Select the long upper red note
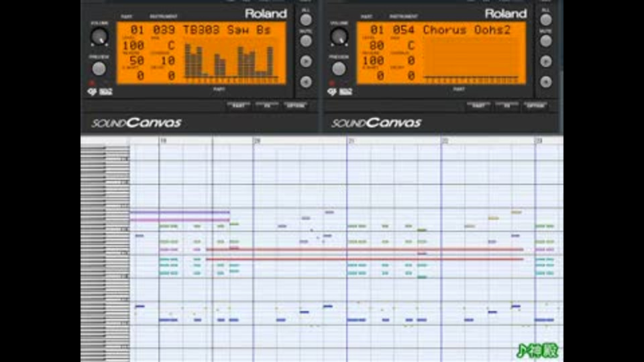This screenshot has width=644, height=362. tap(365, 249)
